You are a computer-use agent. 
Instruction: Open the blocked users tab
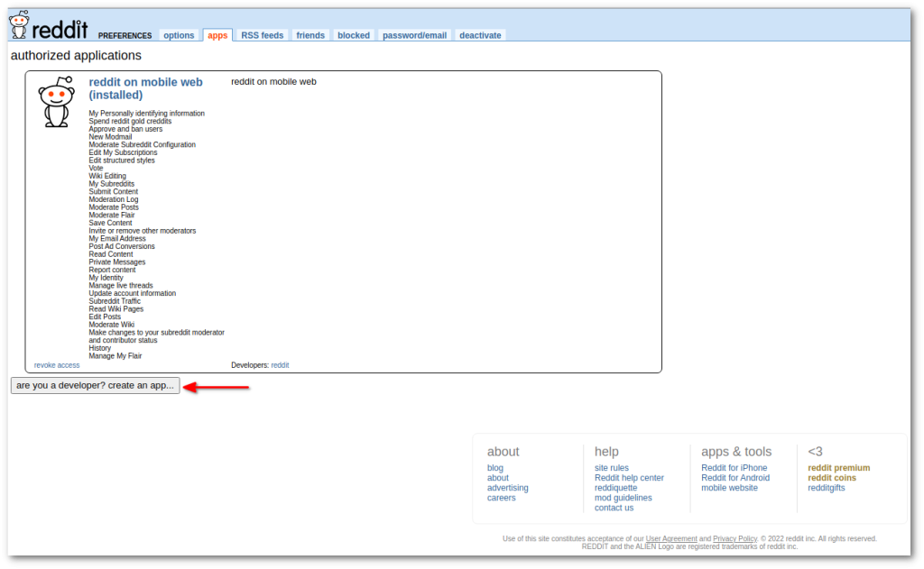[353, 35]
